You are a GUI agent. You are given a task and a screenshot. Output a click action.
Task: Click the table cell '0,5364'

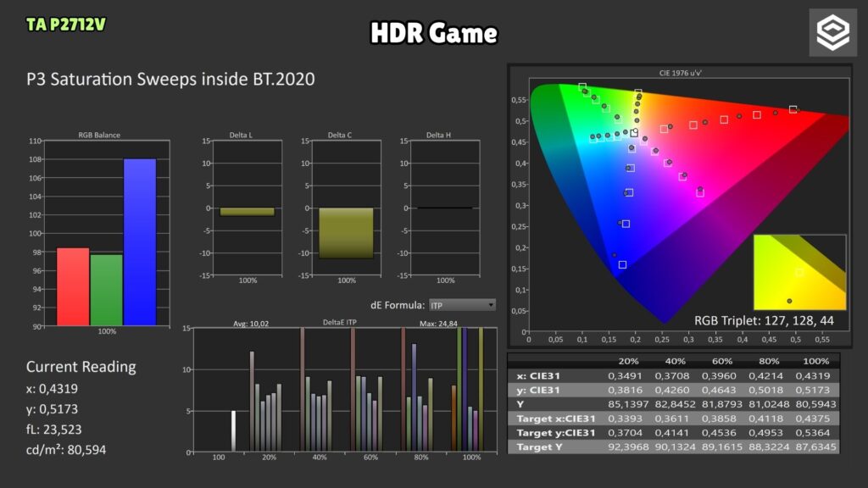coord(813,433)
